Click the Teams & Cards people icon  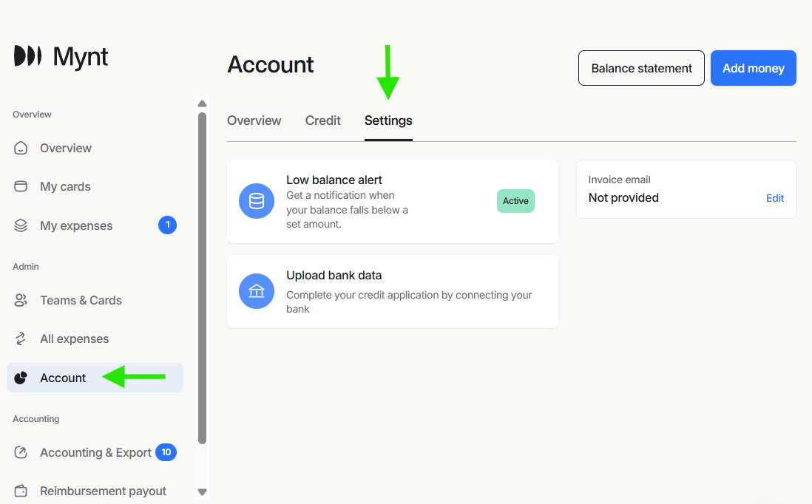click(x=20, y=300)
